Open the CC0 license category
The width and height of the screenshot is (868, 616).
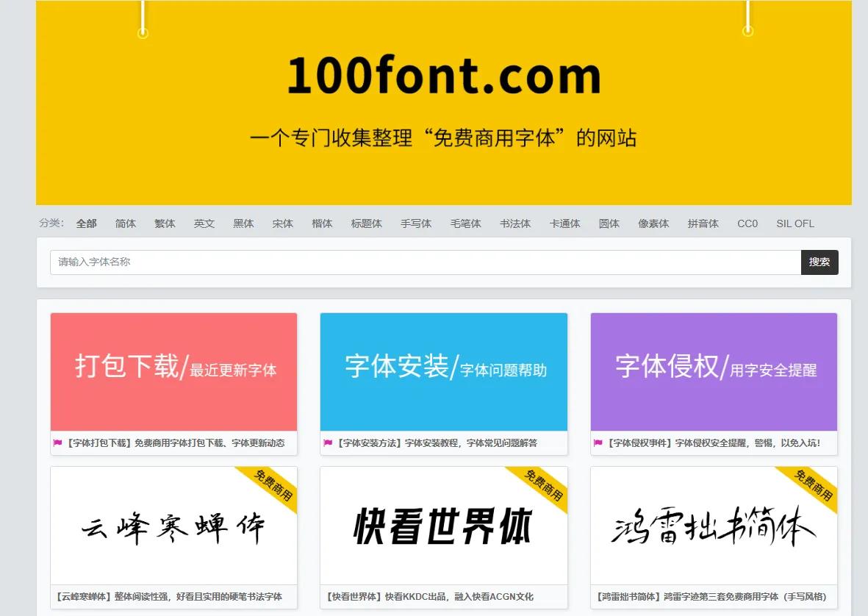[747, 223]
